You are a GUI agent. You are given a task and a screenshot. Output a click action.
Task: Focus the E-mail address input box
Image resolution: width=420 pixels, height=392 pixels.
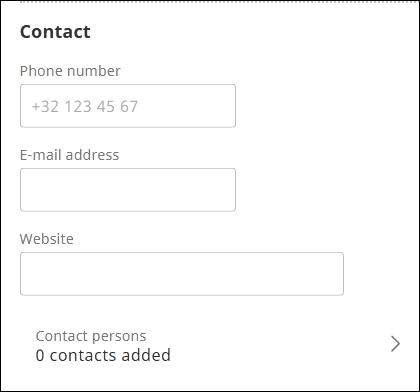128,190
